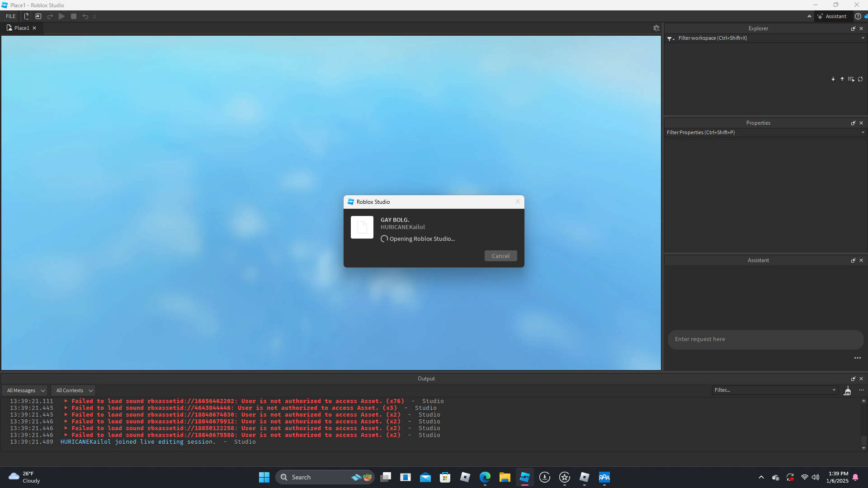Cancel the Opening Roblox Studio dialog

500,256
